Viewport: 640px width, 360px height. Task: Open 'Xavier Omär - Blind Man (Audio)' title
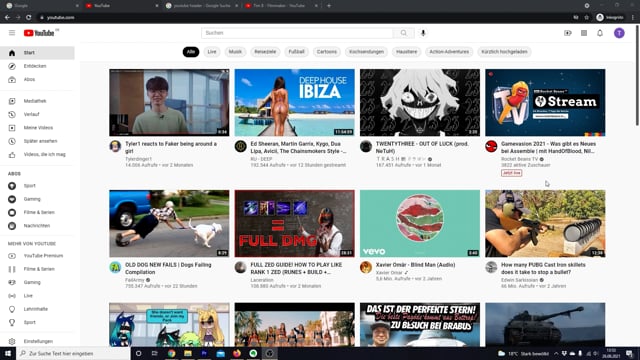click(415, 265)
